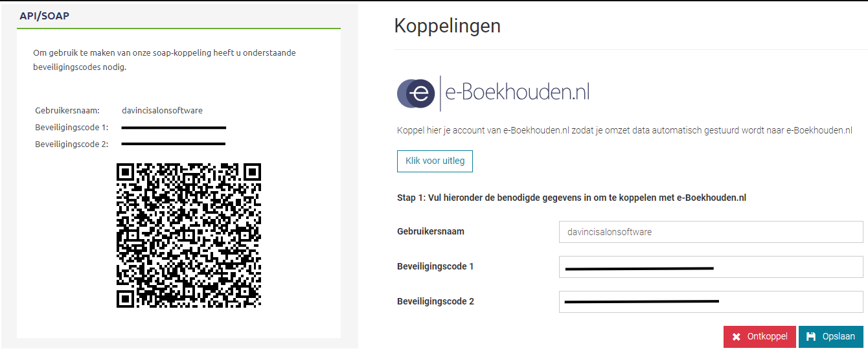Image resolution: width=868 pixels, height=355 pixels.
Task: Select the username value in API/SOAP panel
Action: tap(162, 110)
